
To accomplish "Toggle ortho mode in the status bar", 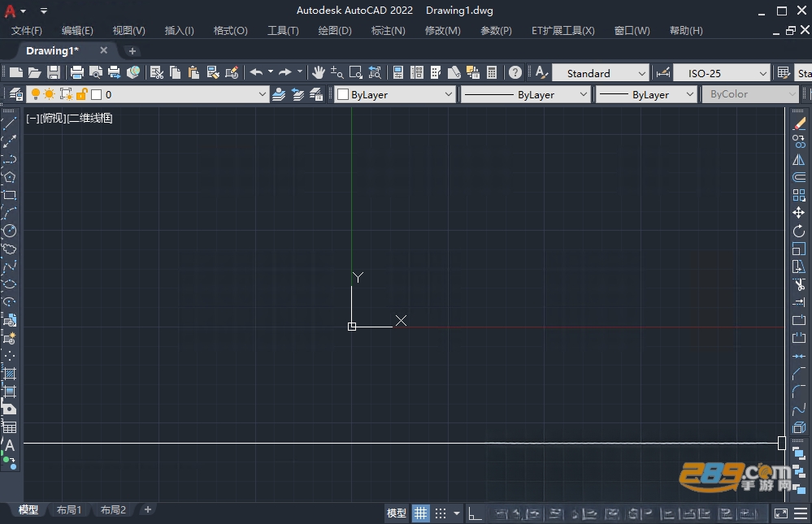I will point(475,513).
